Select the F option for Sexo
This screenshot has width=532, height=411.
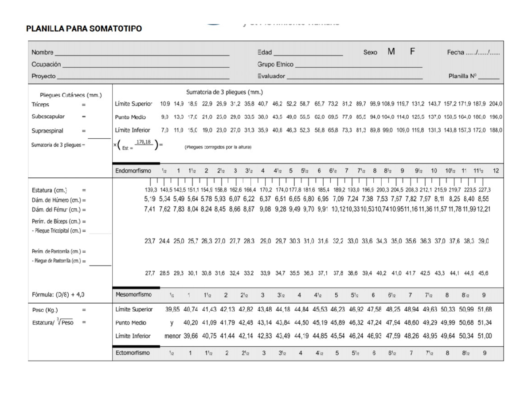pyautogui.click(x=412, y=52)
